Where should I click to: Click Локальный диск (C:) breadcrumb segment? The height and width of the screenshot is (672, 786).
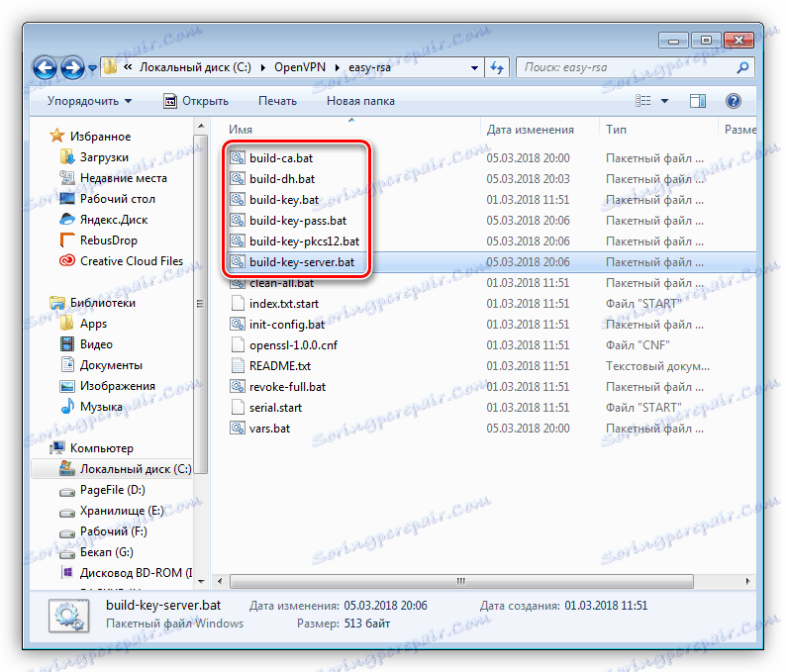pos(195,67)
